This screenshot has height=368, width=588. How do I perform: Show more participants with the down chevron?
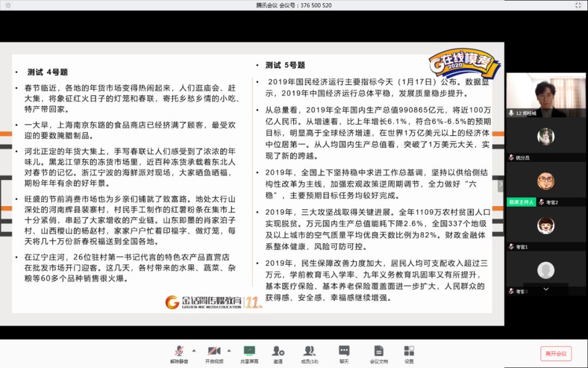point(546,289)
